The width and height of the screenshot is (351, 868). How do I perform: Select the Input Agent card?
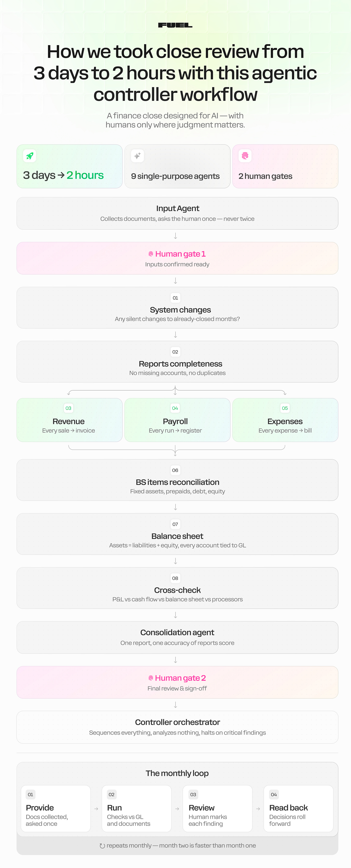click(x=177, y=213)
